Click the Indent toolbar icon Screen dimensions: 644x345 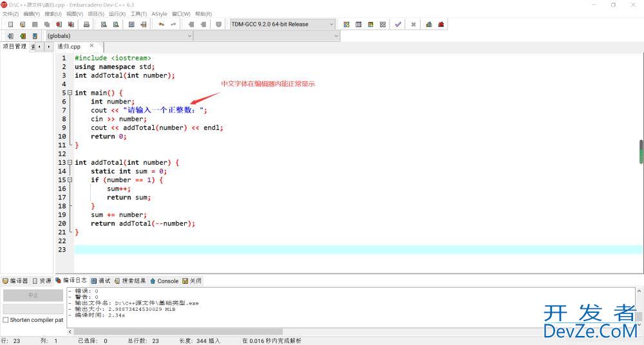pos(191,24)
